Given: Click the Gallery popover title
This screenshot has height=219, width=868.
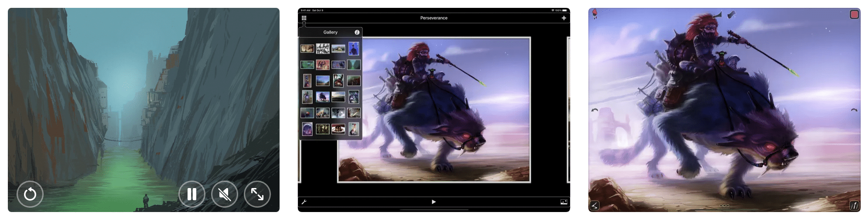Looking at the screenshot, I should point(330,32).
